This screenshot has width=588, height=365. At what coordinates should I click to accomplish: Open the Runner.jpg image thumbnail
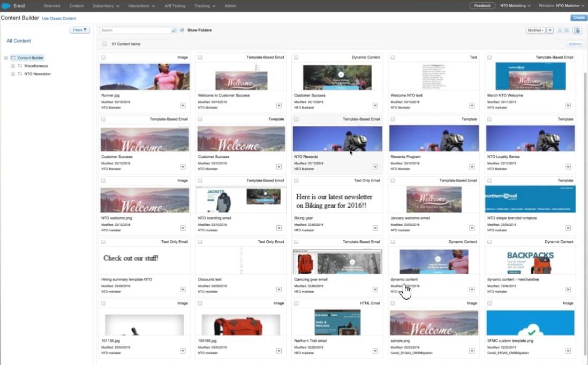pos(145,77)
